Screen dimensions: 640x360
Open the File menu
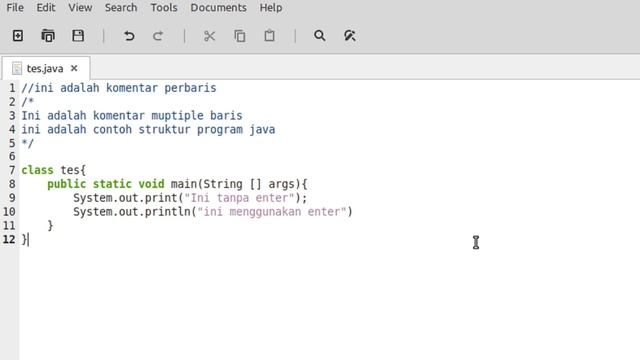click(x=15, y=8)
